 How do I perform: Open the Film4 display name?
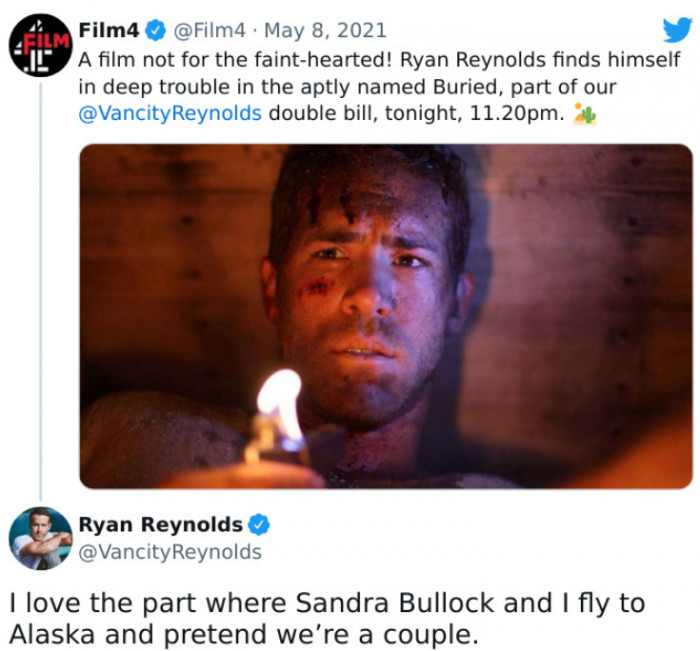tap(109, 30)
